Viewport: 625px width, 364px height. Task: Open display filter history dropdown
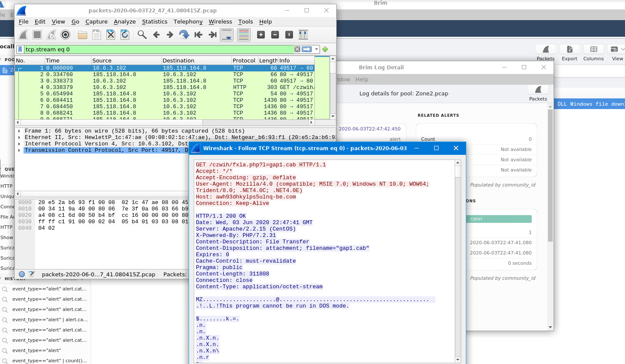coord(317,49)
